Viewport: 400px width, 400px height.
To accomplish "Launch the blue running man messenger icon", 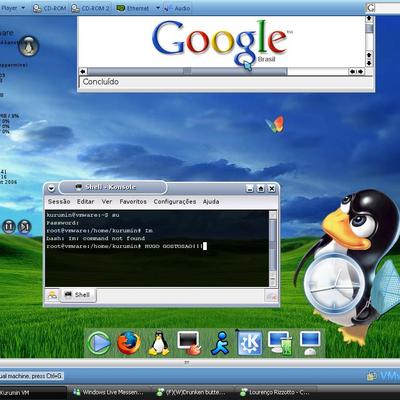I will [x=220, y=343].
